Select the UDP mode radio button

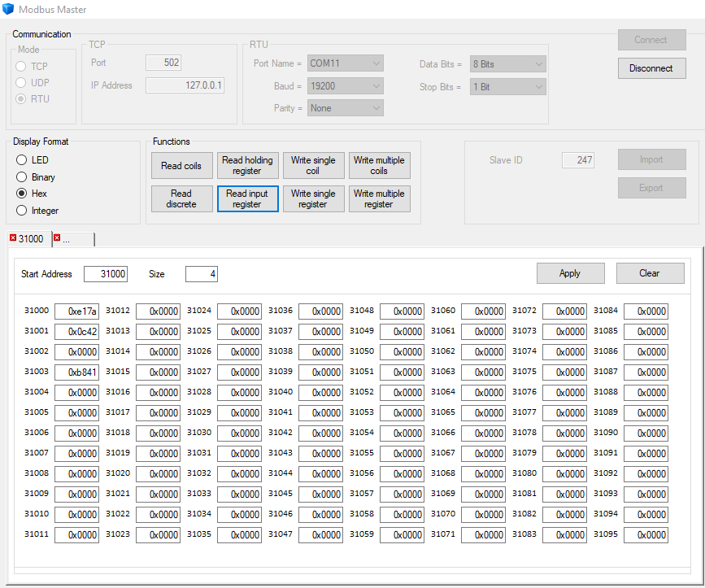click(20, 83)
